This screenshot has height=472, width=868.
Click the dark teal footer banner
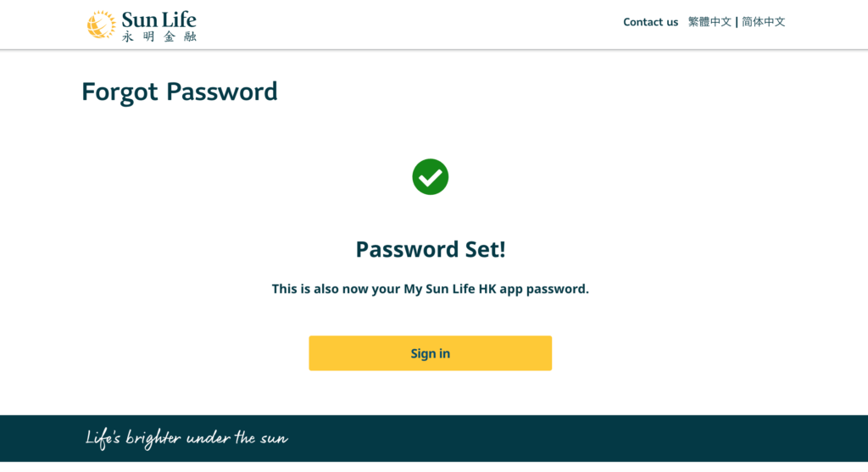434,438
